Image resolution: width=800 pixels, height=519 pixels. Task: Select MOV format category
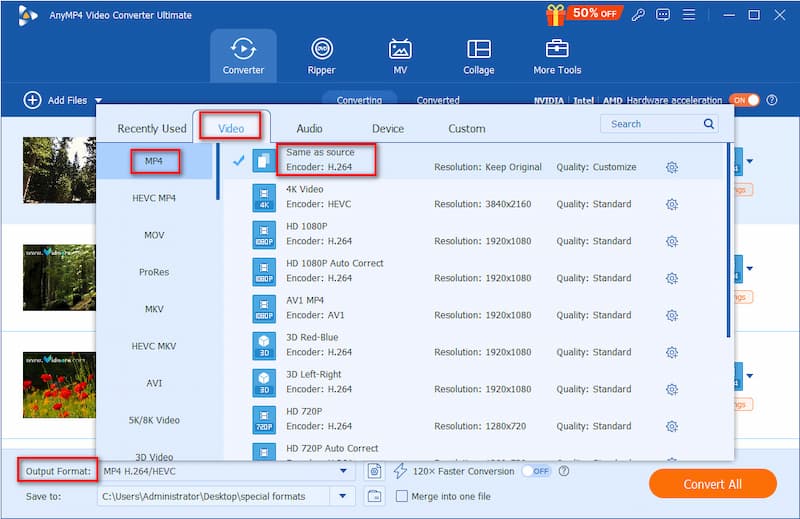154,235
